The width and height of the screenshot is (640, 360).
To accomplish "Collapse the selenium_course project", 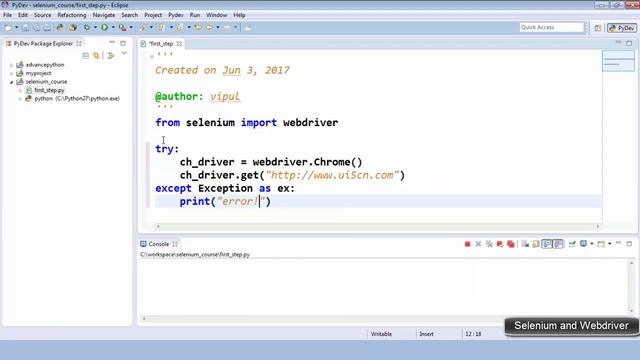I will coord(11,82).
